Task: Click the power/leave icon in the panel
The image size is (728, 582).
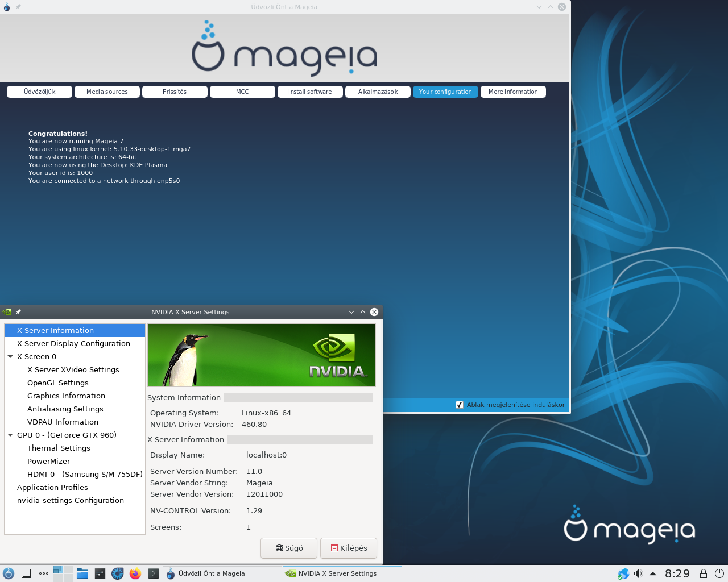Action: coord(719,573)
